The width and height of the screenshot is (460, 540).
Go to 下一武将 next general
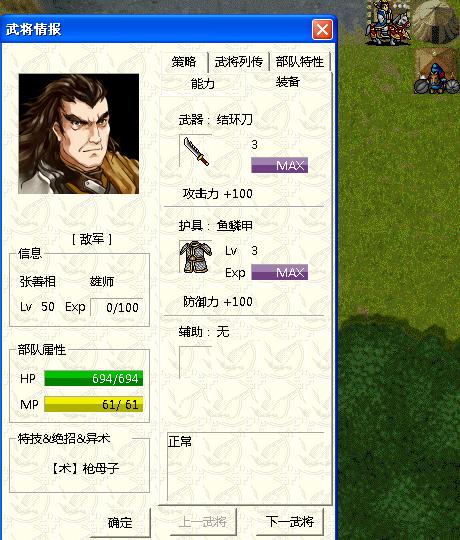(290, 521)
